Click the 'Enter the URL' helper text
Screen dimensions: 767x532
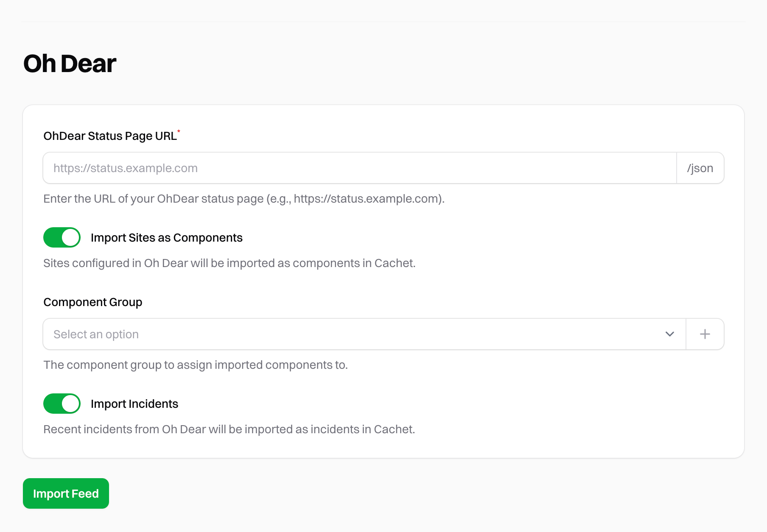[244, 199]
